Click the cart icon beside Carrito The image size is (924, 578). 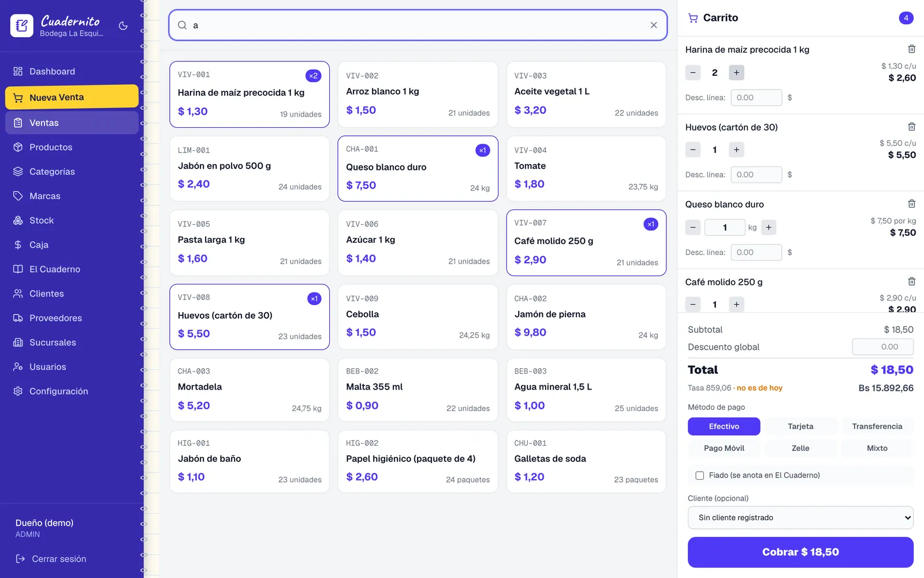click(693, 18)
